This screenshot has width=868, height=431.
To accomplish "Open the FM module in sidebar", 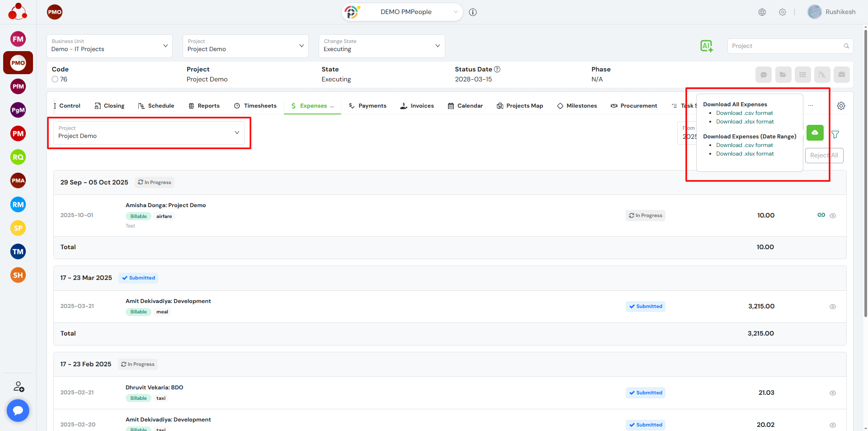I will point(18,39).
